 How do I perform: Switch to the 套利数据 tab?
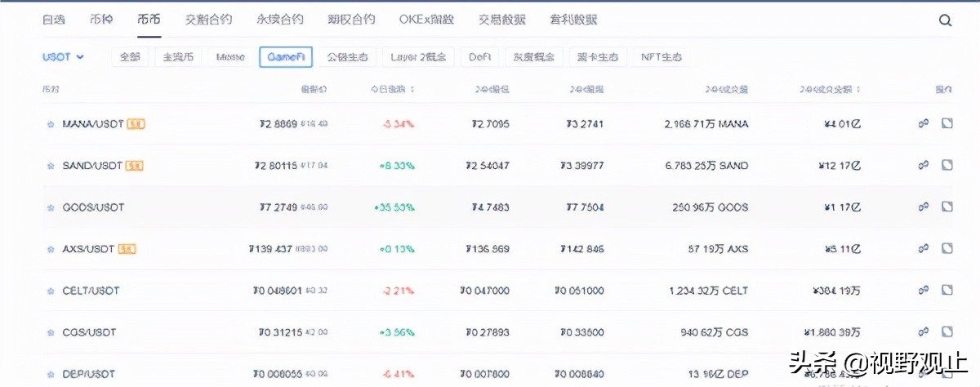[x=574, y=20]
